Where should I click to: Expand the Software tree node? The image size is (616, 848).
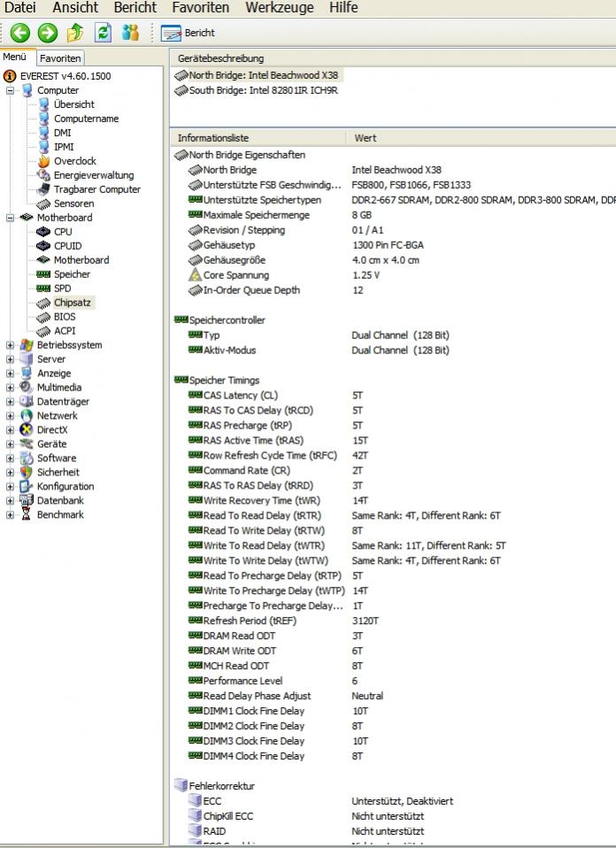pyautogui.click(x=10, y=458)
